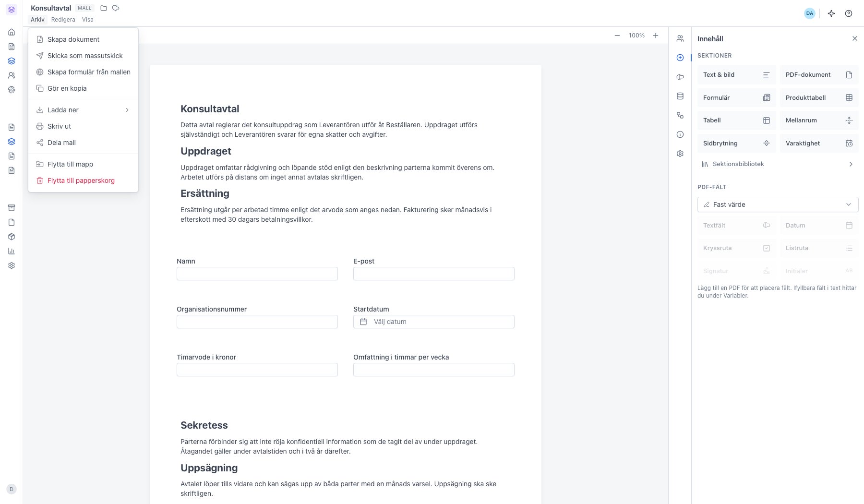Open the database icon in right rail
The height and width of the screenshot is (504, 864).
(680, 96)
